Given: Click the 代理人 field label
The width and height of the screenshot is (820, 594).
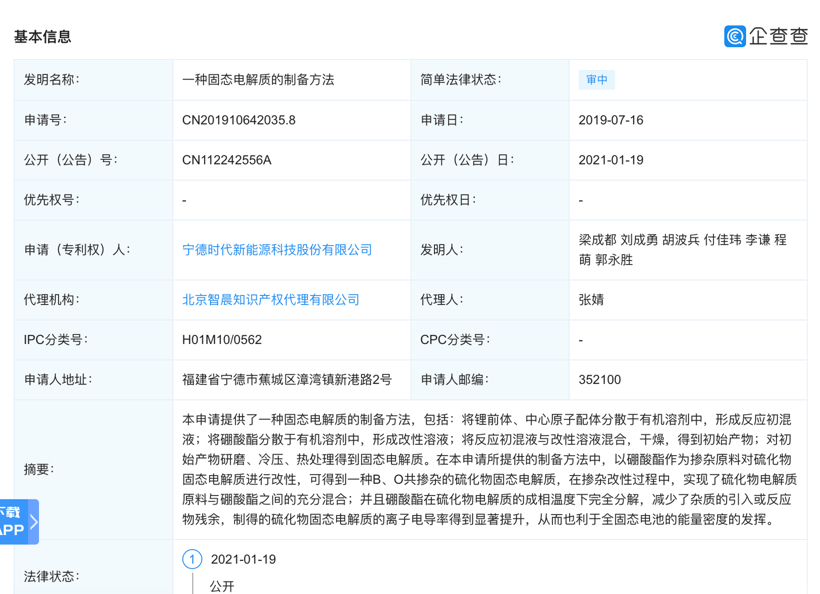Looking at the screenshot, I should (x=442, y=300).
